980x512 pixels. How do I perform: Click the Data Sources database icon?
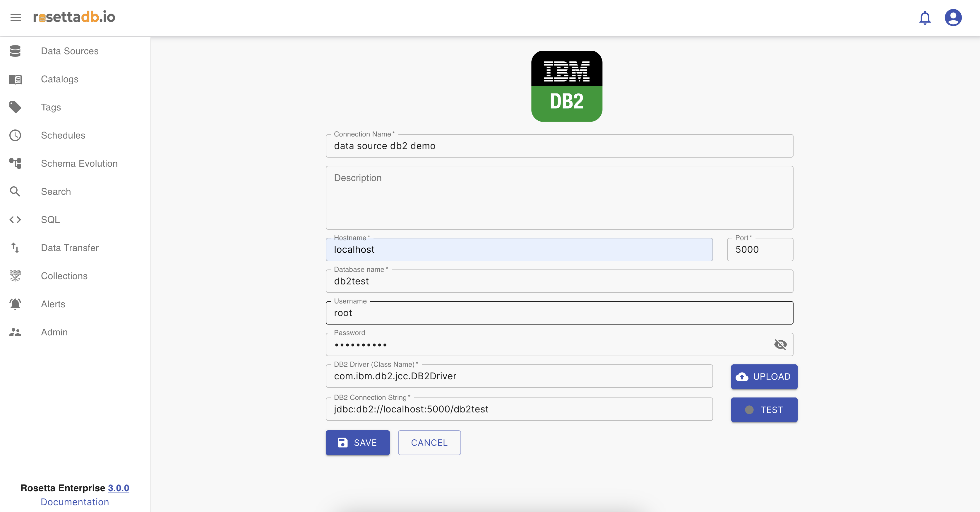coord(15,51)
